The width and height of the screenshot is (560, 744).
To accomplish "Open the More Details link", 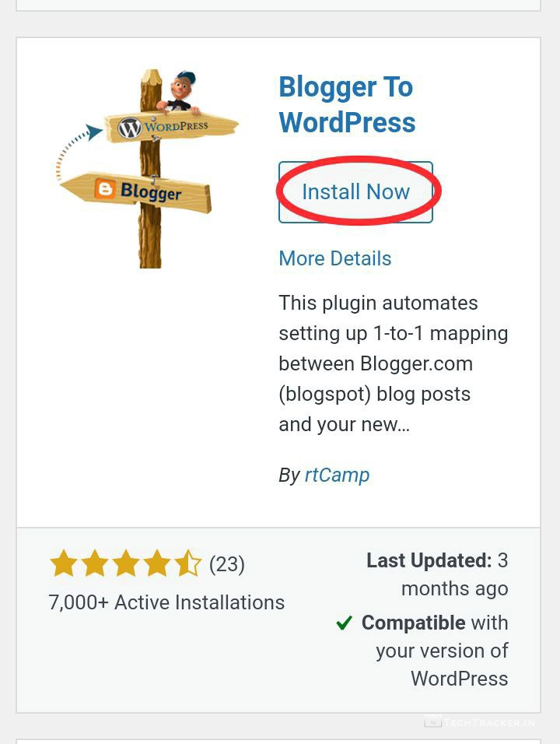I will (334, 258).
